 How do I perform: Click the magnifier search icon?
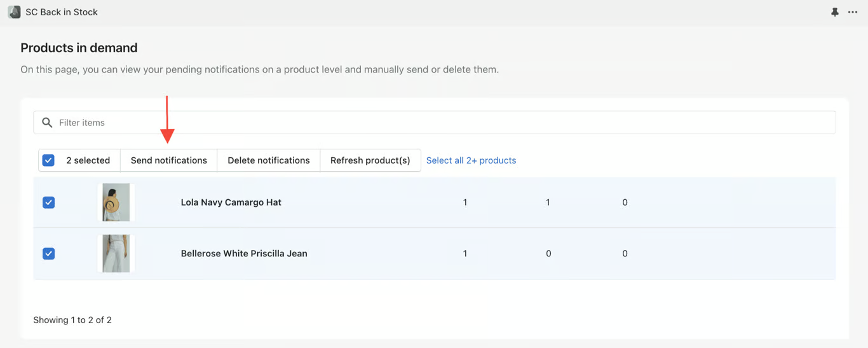pos(47,123)
